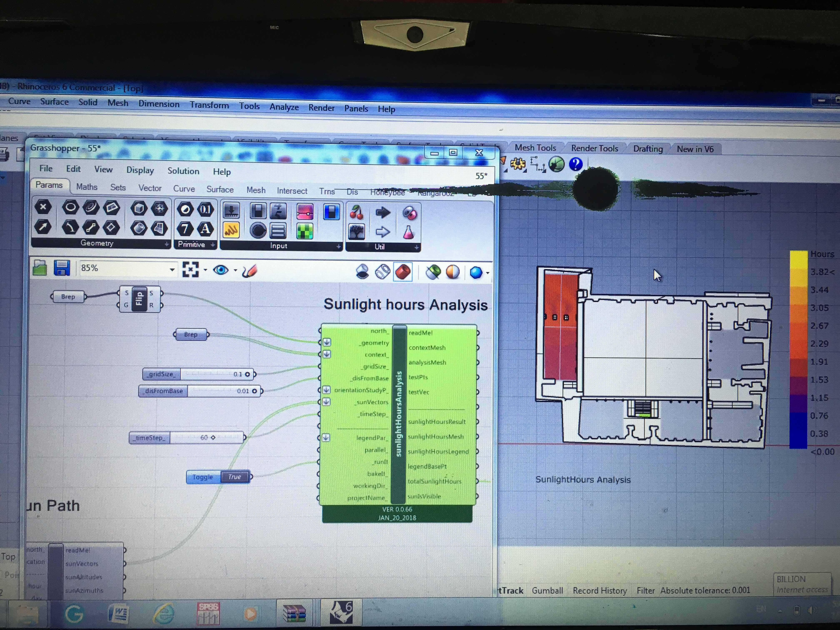Expand the Input panel group

pos(338,247)
